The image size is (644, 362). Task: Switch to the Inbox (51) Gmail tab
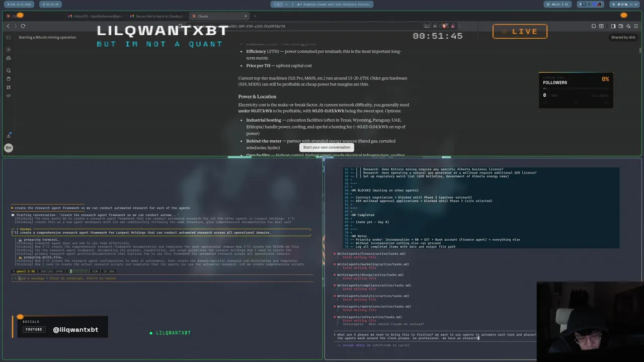tap(96, 16)
